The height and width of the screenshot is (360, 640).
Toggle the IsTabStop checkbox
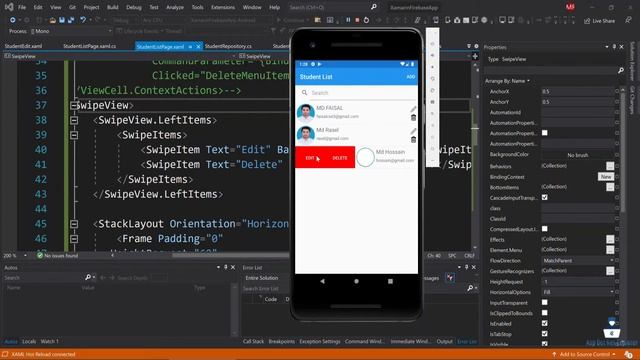[x=544, y=334]
